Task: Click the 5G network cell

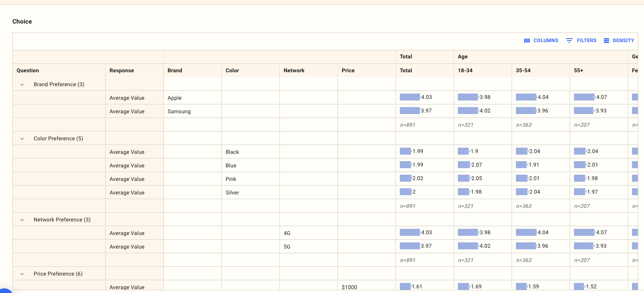Action: tap(287, 247)
